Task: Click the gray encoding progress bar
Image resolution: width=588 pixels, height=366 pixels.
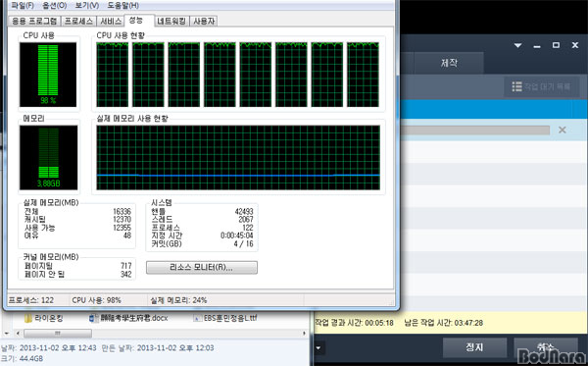Action: [x=475, y=130]
